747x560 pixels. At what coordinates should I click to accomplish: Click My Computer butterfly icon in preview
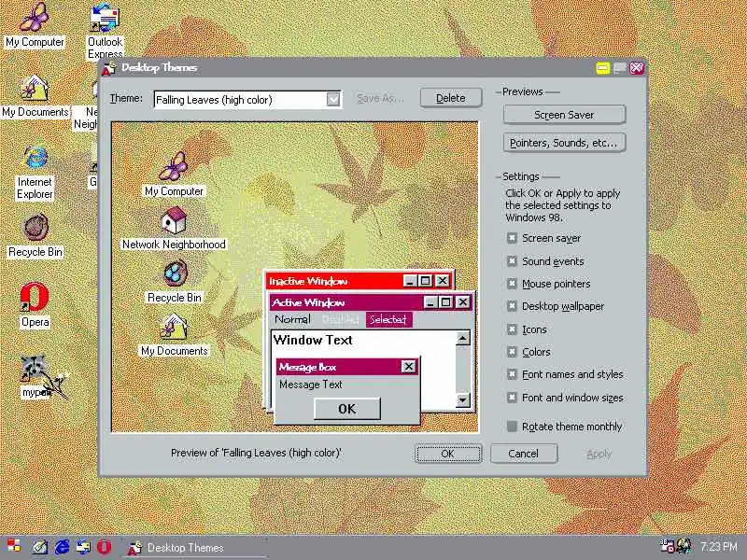[x=174, y=167]
